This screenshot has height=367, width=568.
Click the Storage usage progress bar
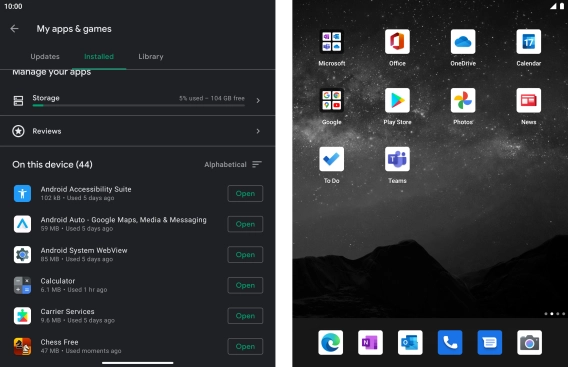tap(138, 105)
